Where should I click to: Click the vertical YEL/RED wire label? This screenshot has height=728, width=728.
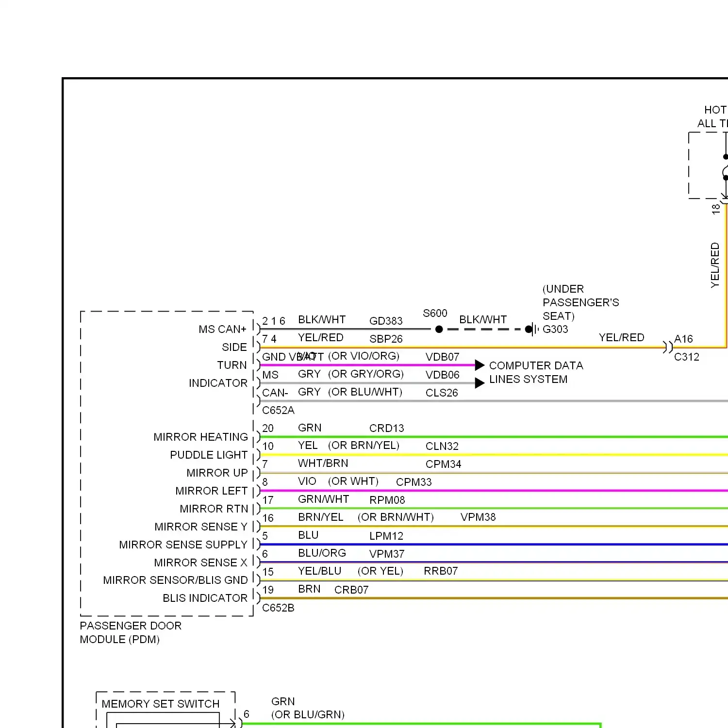coord(715,265)
